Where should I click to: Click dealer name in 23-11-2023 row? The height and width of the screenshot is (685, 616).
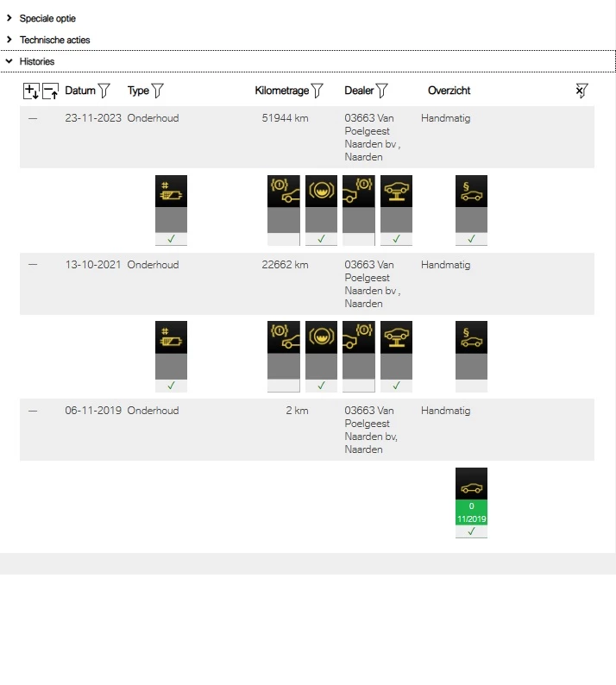[372, 138]
